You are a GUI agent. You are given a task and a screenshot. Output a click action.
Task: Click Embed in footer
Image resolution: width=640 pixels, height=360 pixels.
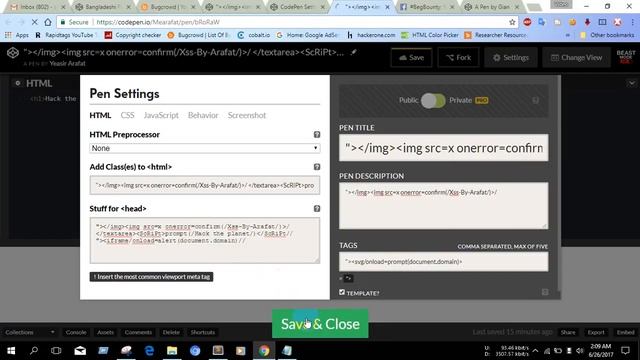tap(625, 332)
